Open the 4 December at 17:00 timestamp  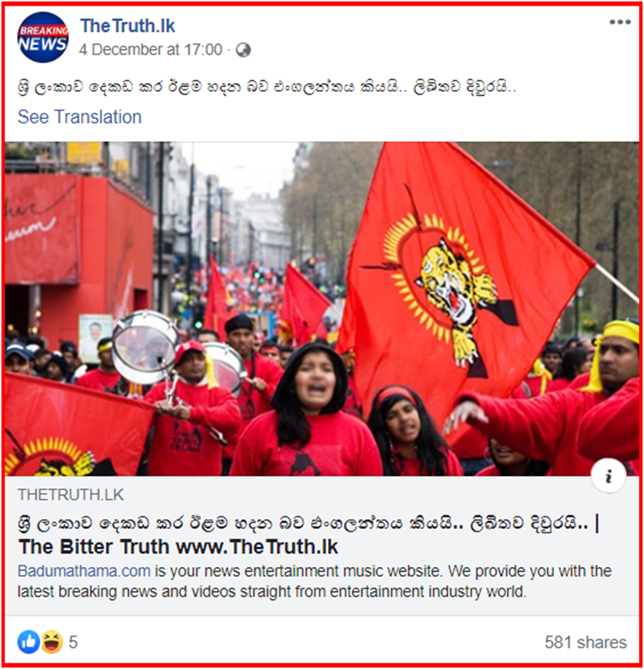point(151,50)
